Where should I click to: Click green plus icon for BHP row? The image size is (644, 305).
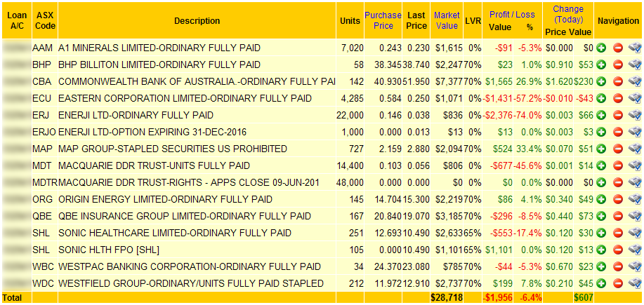(601, 65)
